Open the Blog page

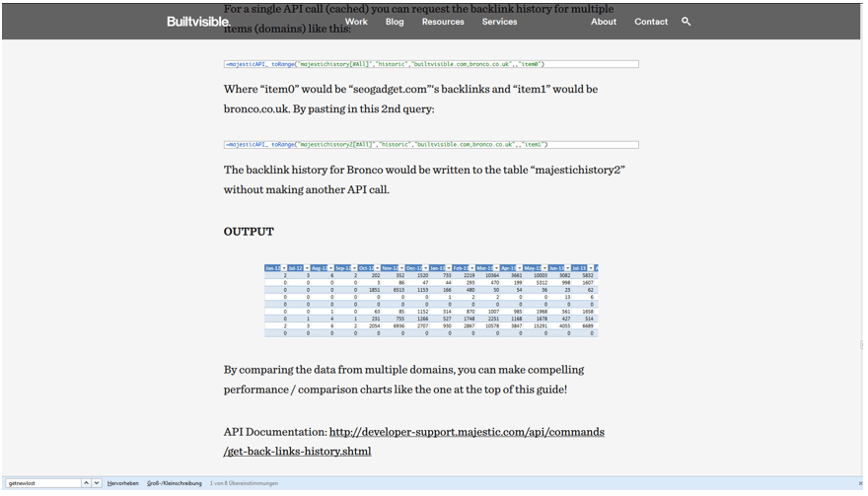[395, 22]
